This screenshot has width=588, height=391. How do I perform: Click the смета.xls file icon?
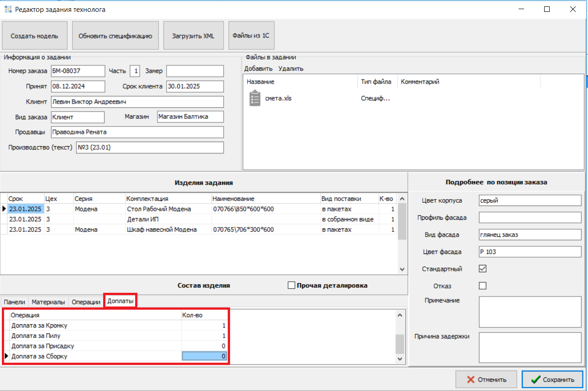coord(255,98)
